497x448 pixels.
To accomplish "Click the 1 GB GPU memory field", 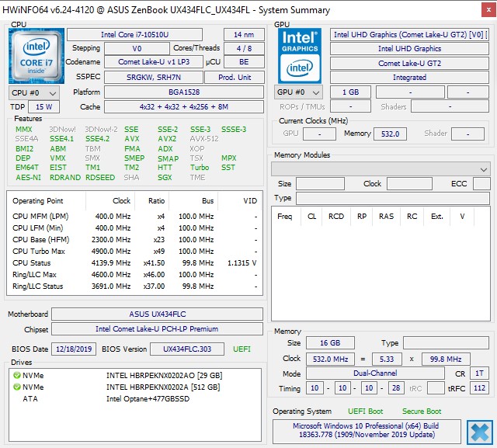I will coord(350,92).
